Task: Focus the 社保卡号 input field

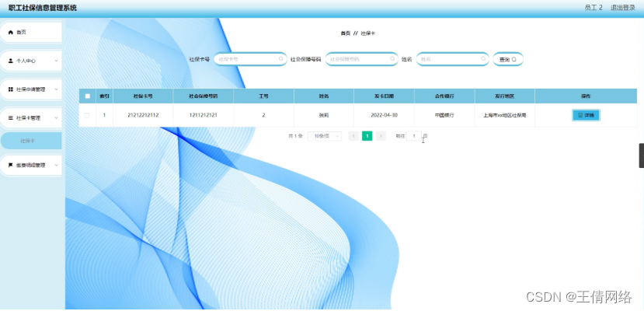Action: [250, 59]
